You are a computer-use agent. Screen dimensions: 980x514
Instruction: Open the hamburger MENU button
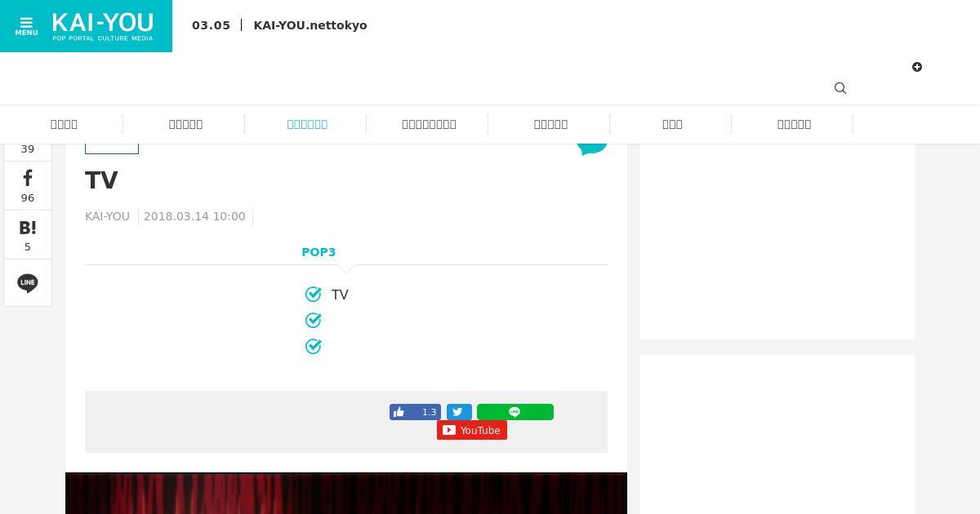click(26, 26)
